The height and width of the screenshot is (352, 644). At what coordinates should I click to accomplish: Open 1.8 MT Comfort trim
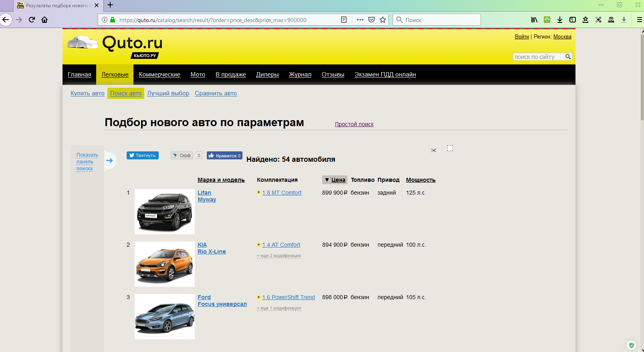click(x=282, y=193)
